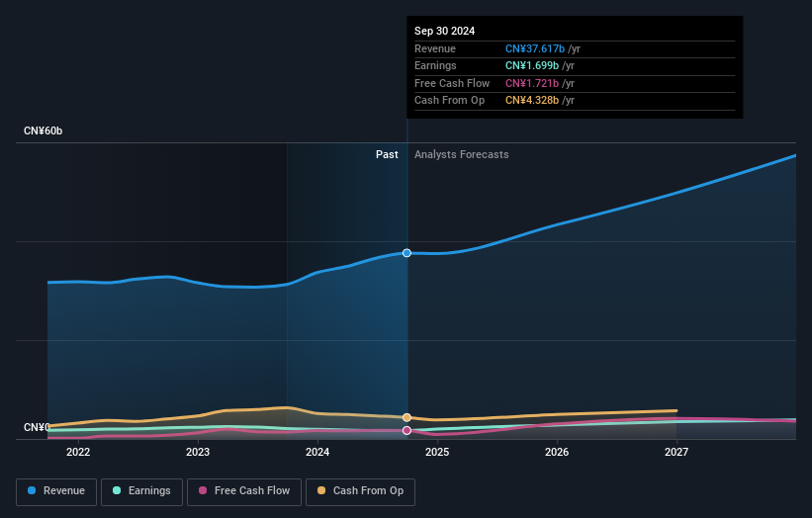
Task: Select the 2022 x-axis label
Action: pos(78,452)
